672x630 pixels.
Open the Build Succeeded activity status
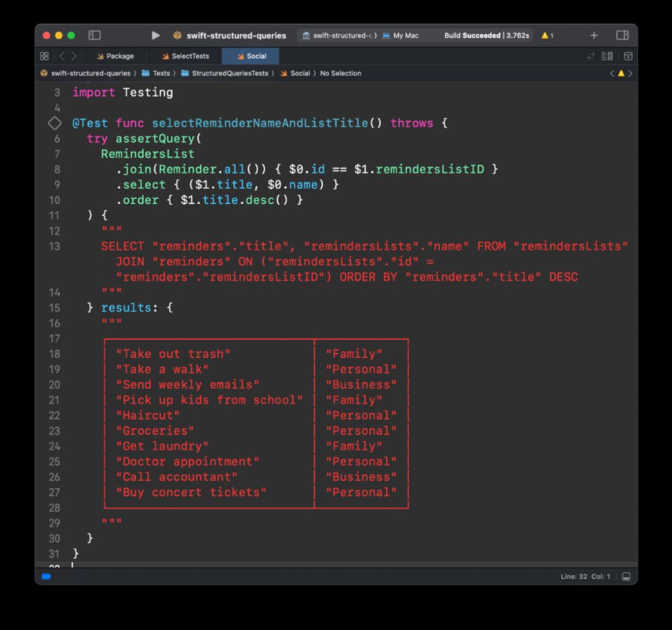(487, 36)
